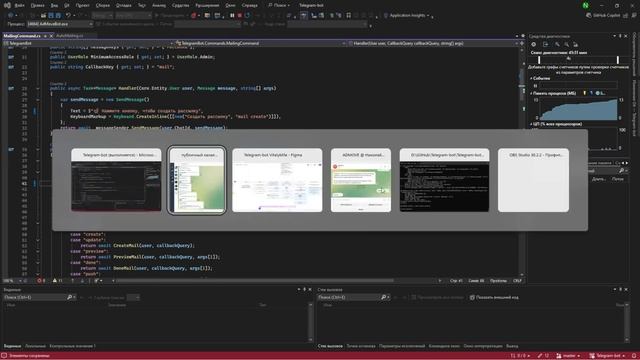The width and height of the screenshot is (640, 360).
Task: Zoom in on diagnostics timeline
Action: click(x=557, y=44)
